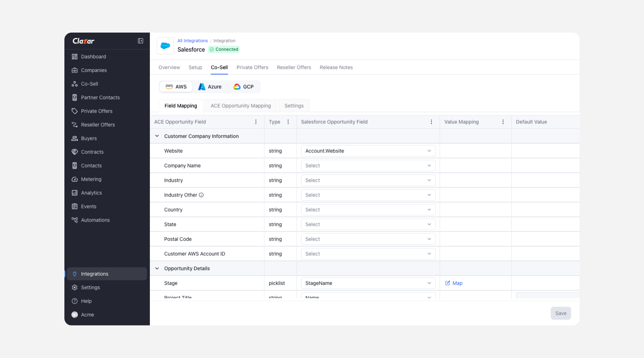Click the Buyers people icon
The image size is (644, 358).
74,138
